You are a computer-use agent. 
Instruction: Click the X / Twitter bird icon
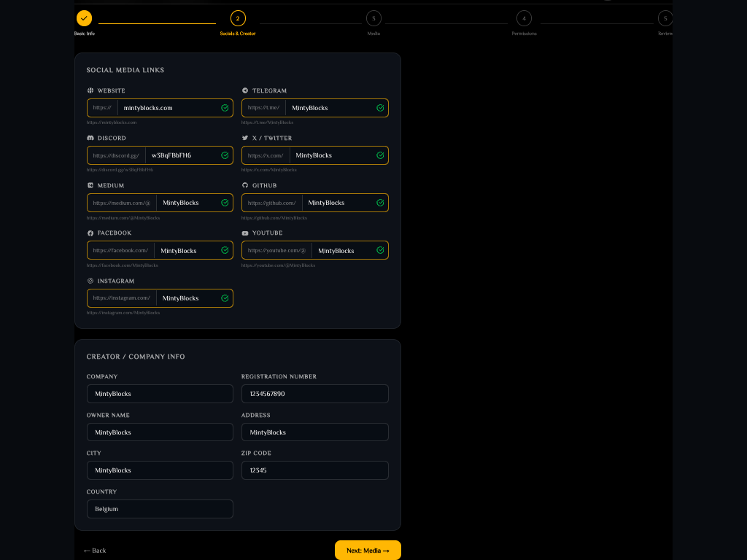point(245,138)
